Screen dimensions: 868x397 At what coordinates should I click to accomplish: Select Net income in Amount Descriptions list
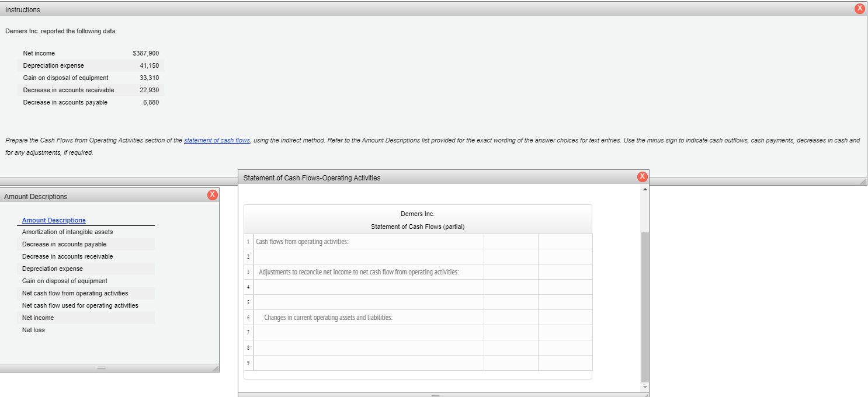[38, 318]
